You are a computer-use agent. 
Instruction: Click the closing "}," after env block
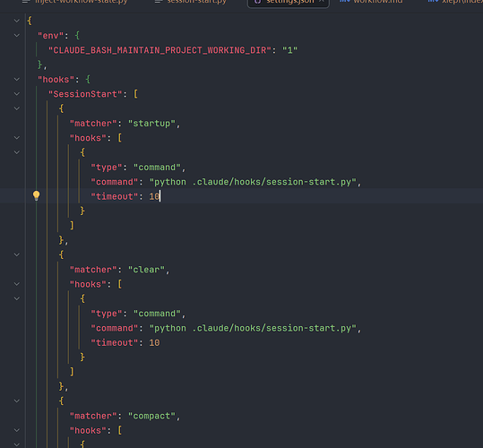click(42, 65)
